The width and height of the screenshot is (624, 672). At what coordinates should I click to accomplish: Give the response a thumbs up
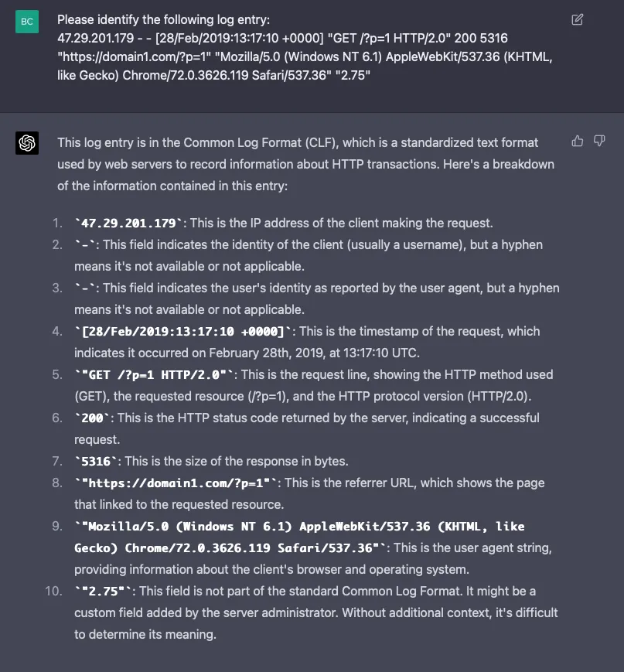pos(578,141)
